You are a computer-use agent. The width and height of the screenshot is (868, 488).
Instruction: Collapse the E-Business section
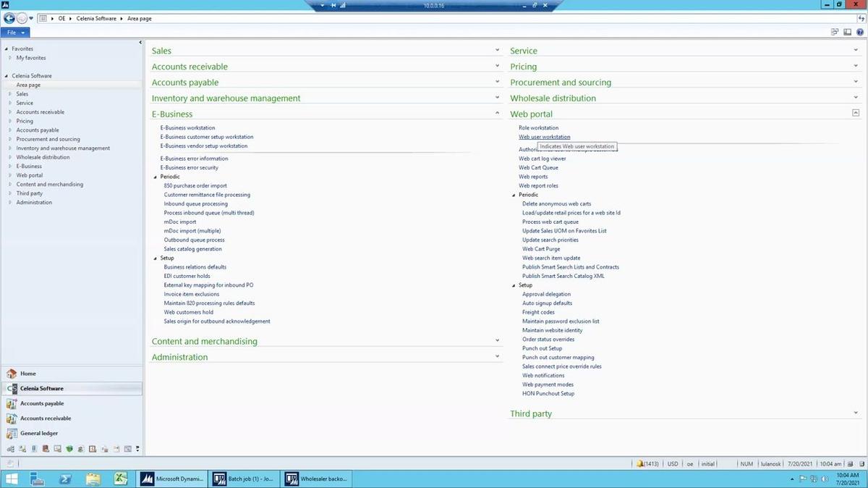pyautogui.click(x=497, y=113)
